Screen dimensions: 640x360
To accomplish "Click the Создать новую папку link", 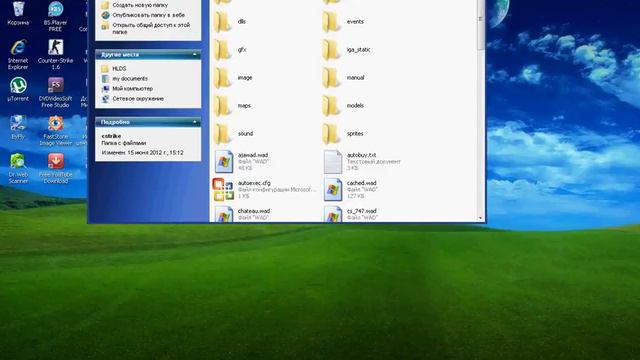I will 140,5.
